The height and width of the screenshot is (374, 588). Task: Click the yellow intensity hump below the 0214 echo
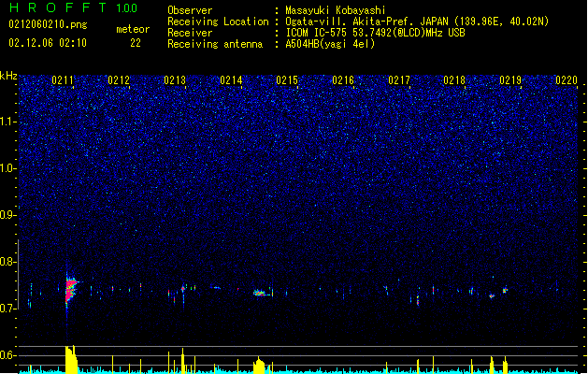[259, 366]
